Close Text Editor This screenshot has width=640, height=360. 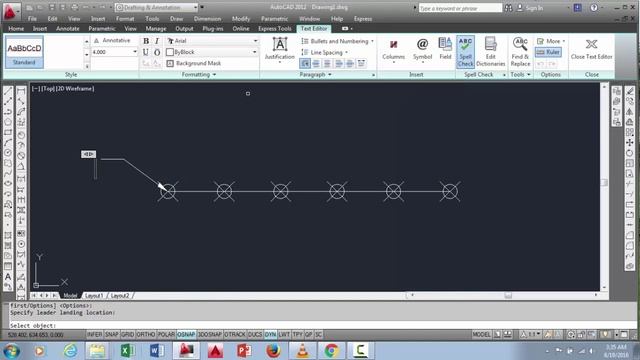pyautogui.click(x=591, y=49)
